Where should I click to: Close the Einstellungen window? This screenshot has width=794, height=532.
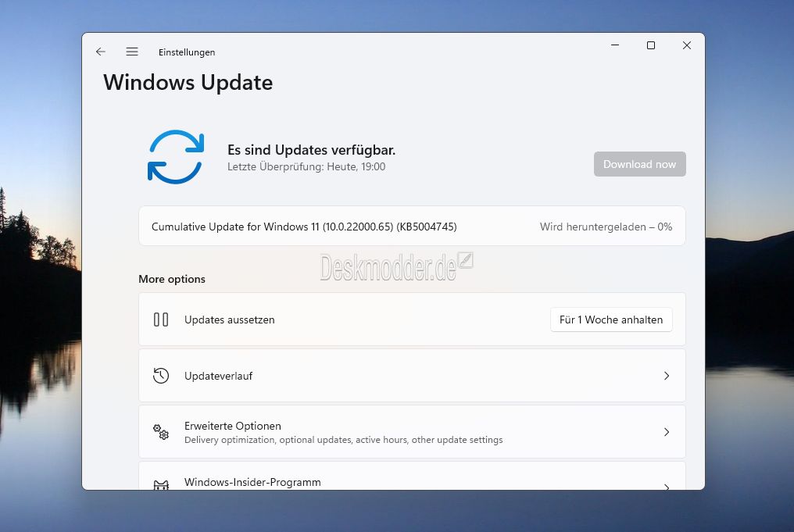(687, 45)
